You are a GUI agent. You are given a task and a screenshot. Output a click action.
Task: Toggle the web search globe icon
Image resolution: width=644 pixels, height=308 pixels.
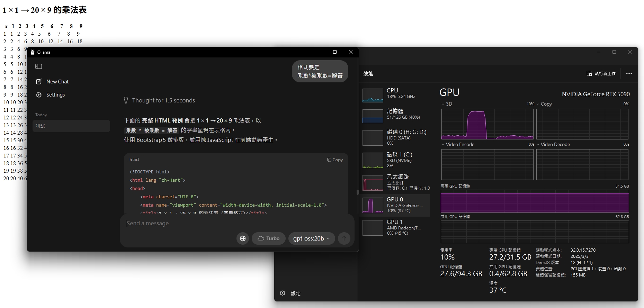click(x=243, y=238)
